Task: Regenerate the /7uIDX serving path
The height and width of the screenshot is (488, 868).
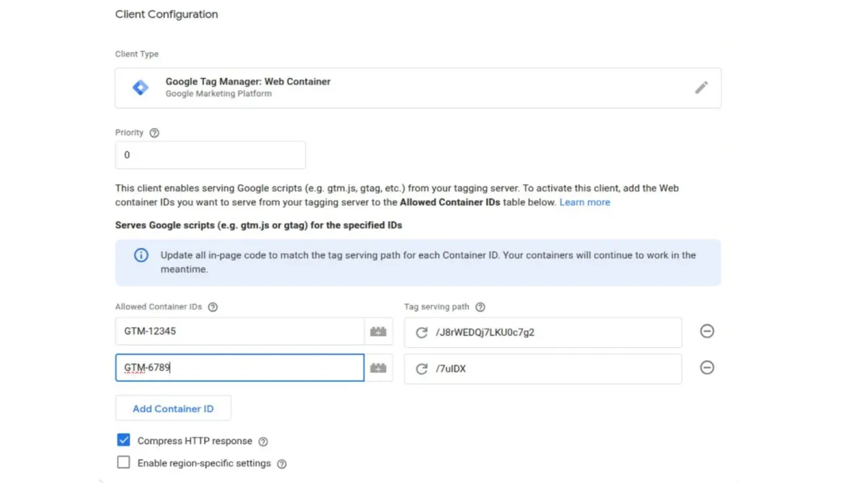Action: (422, 369)
